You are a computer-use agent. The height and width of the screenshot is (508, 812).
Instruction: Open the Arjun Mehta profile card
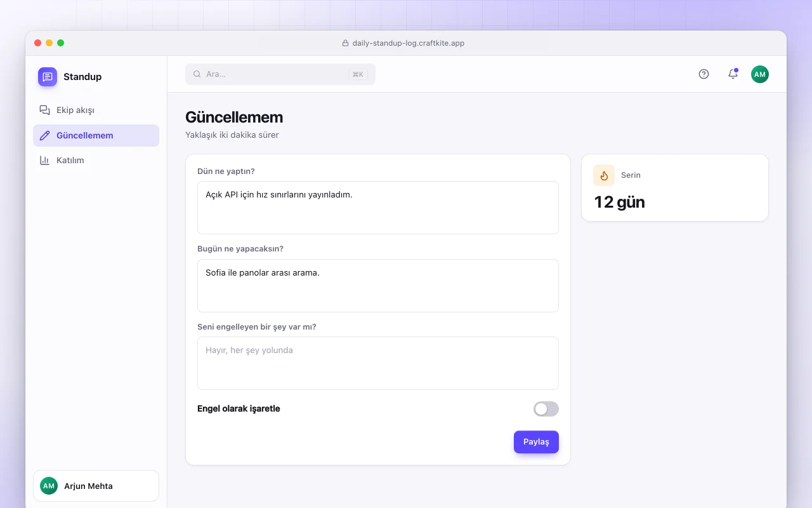click(96, 486)
